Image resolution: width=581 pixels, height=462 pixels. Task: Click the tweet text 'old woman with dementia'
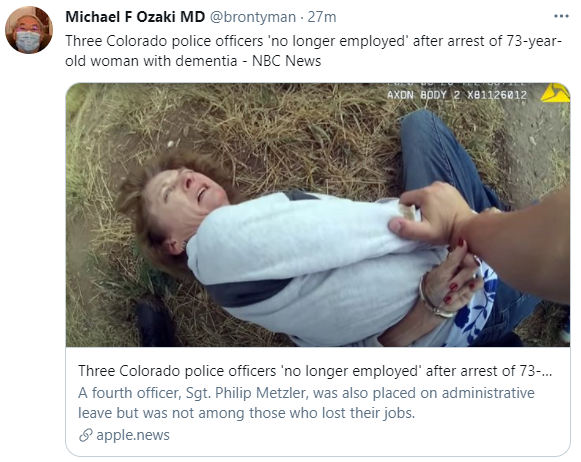click(151, 61)
